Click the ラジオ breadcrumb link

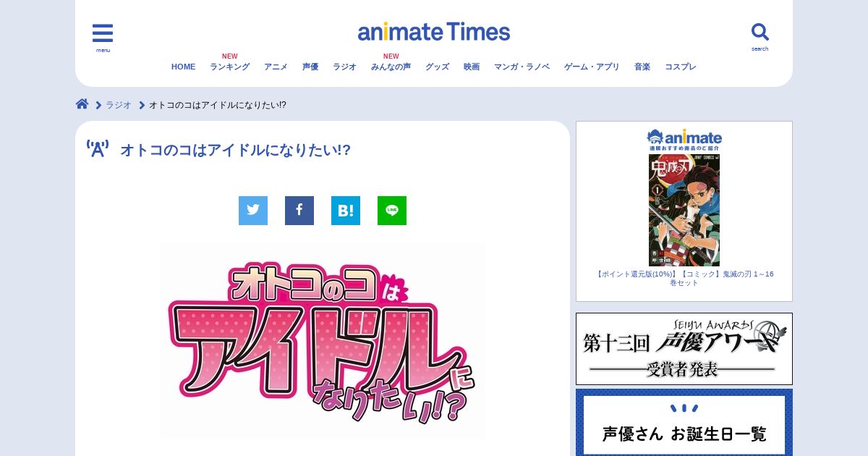point(119,105)
